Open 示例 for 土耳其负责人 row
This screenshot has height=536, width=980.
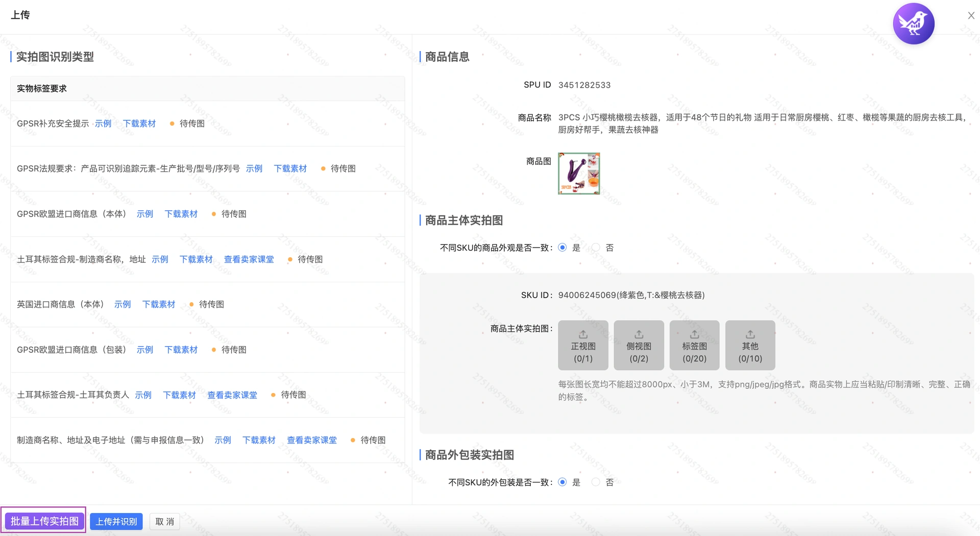143,395
